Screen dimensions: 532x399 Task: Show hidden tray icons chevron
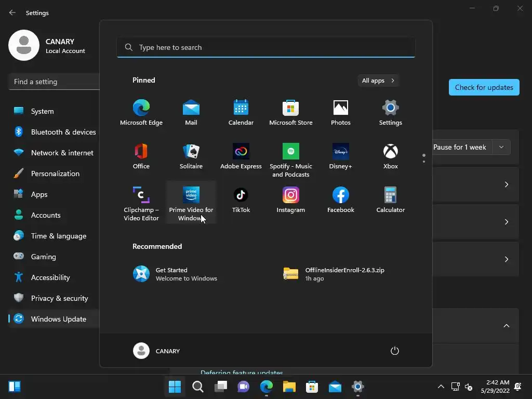441,387
